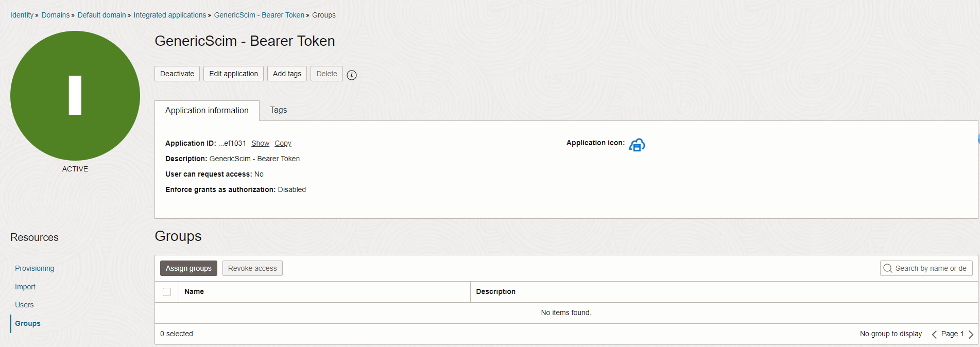Toggle the select-all checkbox in Groups table
The height and width of the screenshot is (347, 980).
pyautogui.click(x=167, y=292)
